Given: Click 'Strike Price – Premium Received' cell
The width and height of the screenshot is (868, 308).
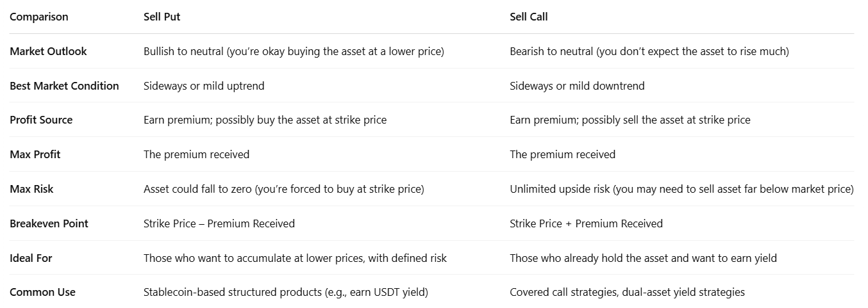Looking at the screenshot, I should (x=219, y=223).
